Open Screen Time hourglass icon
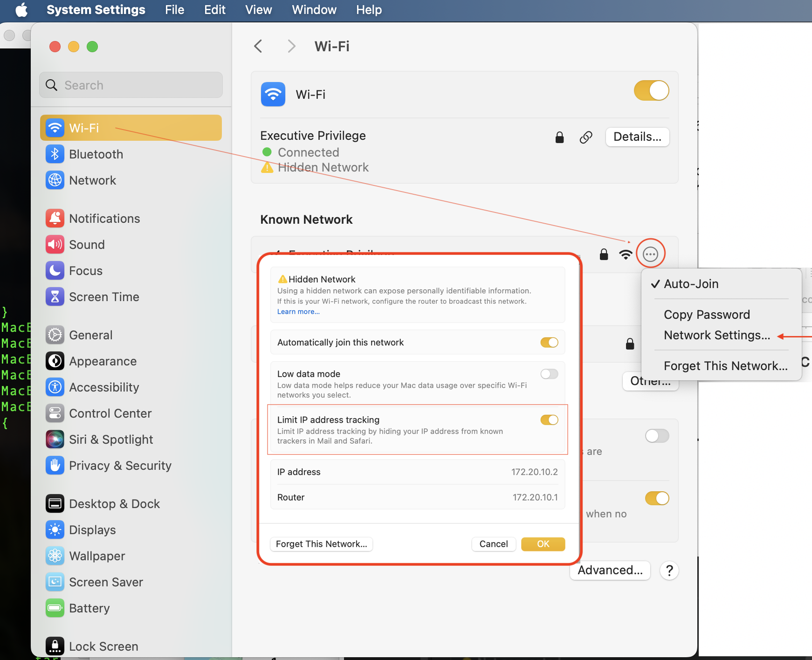This screenshot has width=812, height=660. tap(55, 296)
